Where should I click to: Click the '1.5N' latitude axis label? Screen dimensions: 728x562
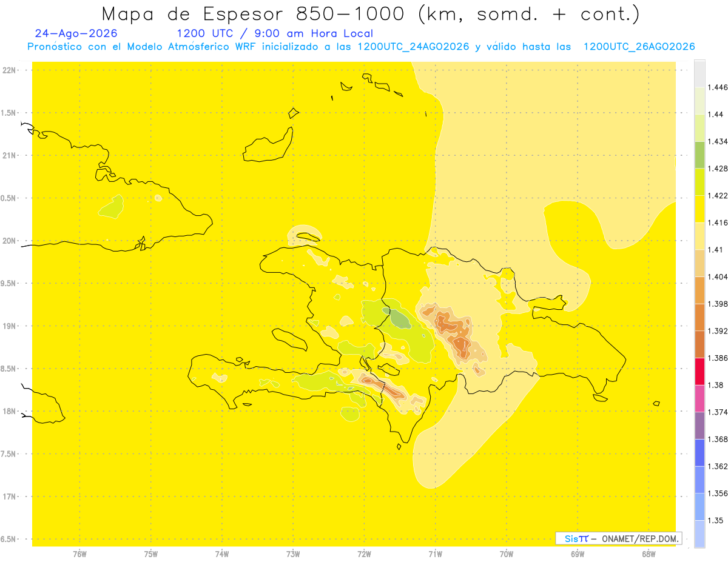coord(9,113)
